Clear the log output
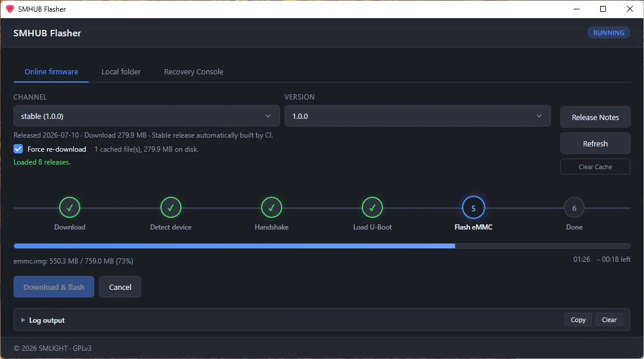 pyautogui.click(x=609, y=320)
